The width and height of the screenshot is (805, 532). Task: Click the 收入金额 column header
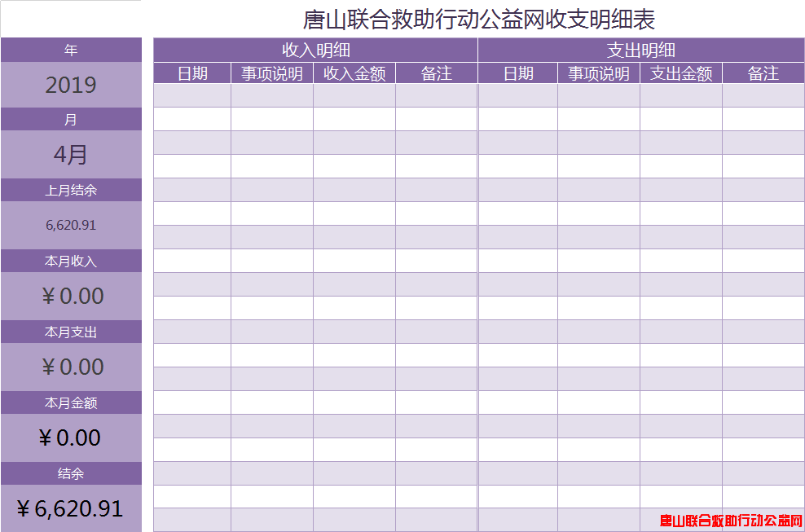pyautogui.click(x=354, y=73)
